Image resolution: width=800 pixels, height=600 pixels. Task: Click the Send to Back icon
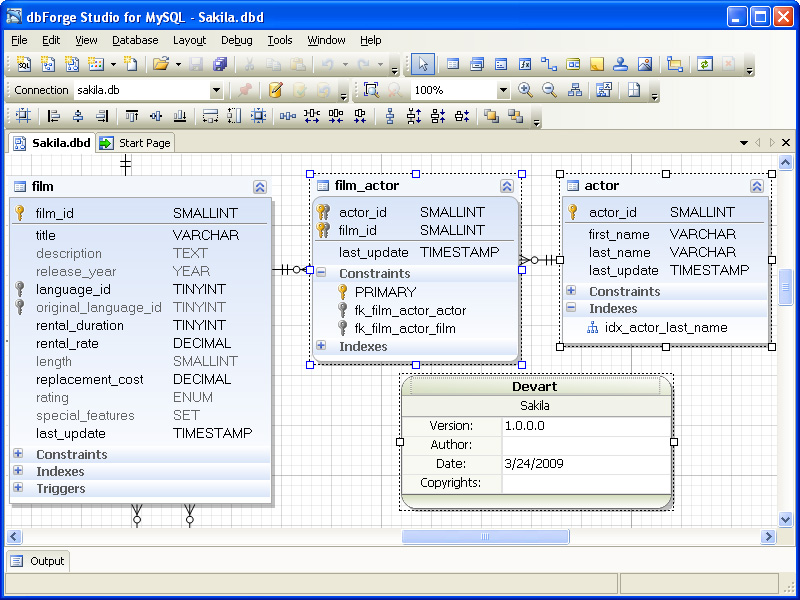click(x=516, y=116)
